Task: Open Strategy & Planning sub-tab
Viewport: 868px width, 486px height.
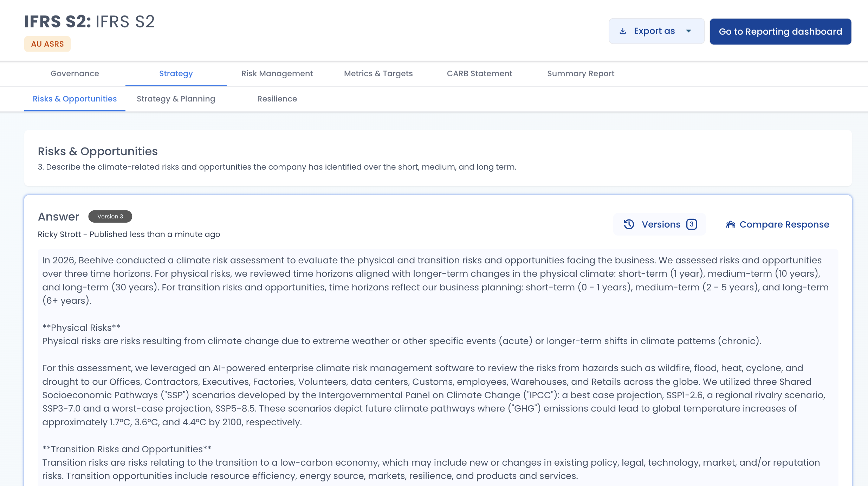Action: (x=176, y=99)
